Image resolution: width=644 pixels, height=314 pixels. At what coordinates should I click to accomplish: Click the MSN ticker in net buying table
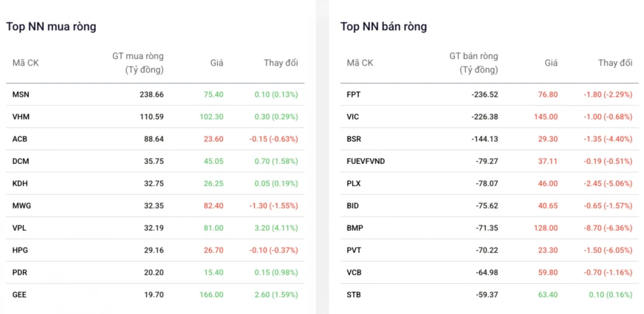[21, 95]
